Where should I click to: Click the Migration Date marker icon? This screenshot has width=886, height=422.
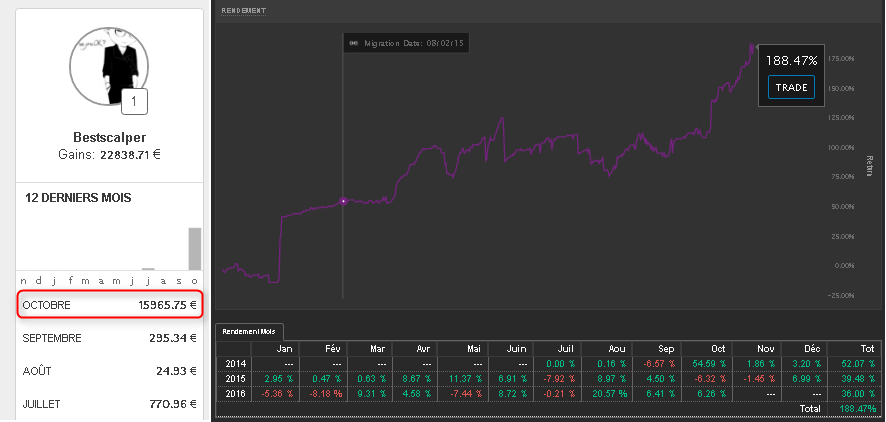point(353,43)
